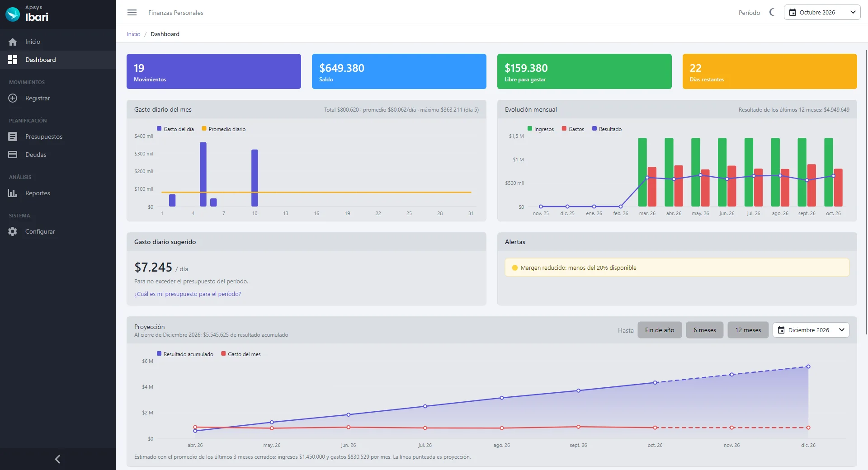Click the Dashboard grid icon
The height and width of the screenshot is (470, 868).
tap(13, 60)
